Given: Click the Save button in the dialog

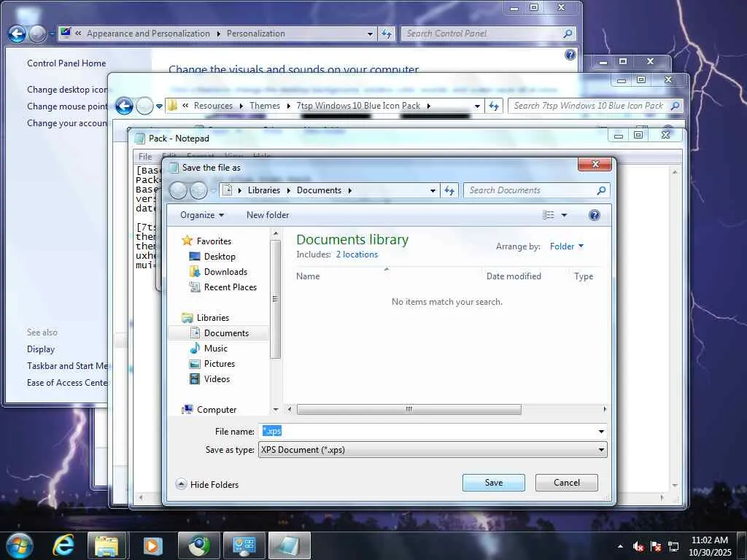Looking at the screenshot, I should 494,483.
